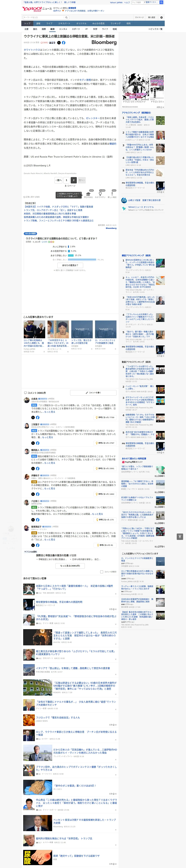The width and height of the screenshot is (186, 868).
Task: Switch to the 速報 tab
Action: coord(38,24)
